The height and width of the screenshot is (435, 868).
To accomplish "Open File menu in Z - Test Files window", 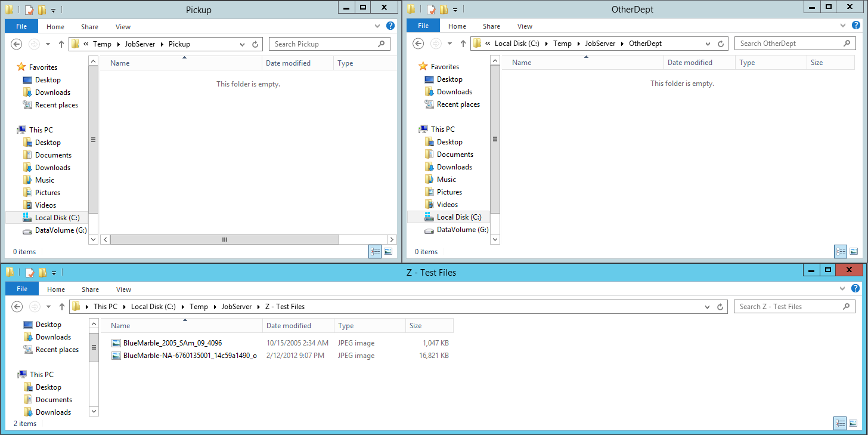I will (x=22, y=289).
